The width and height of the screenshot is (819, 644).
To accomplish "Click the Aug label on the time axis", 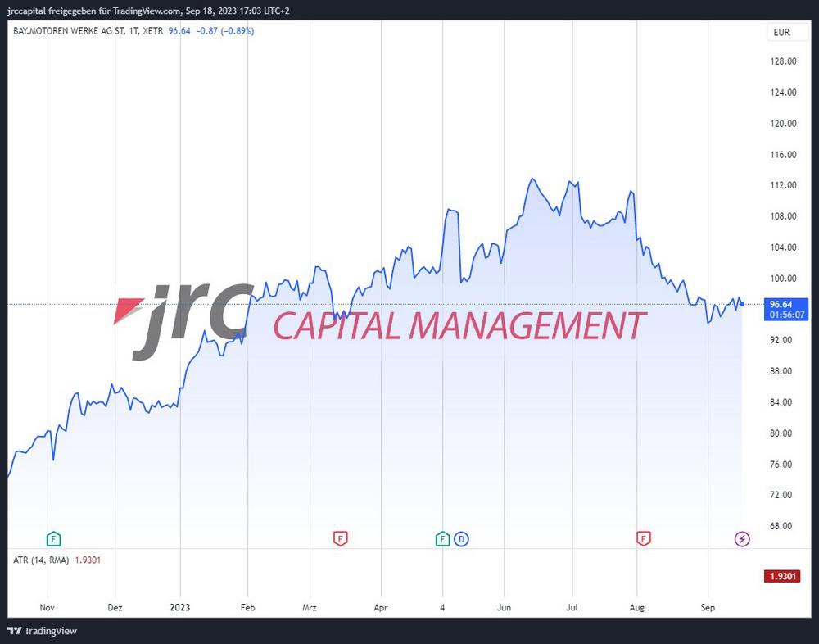I will point(636,607).
